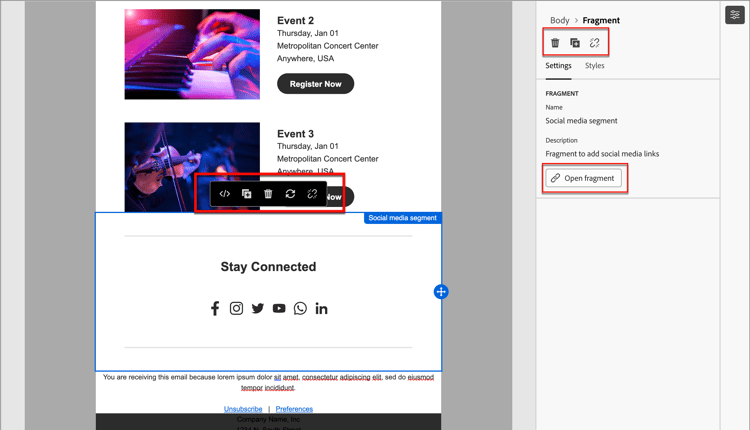Duplicate fragment from right panel icon

click(x=575, y=43)
